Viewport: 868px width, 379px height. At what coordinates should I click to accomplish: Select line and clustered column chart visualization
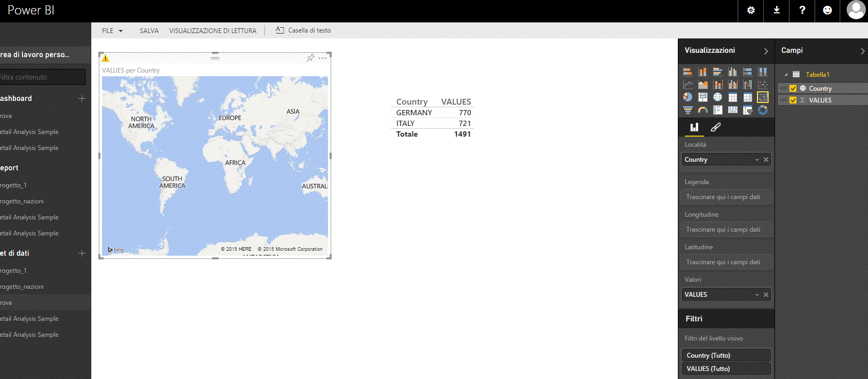733,84
